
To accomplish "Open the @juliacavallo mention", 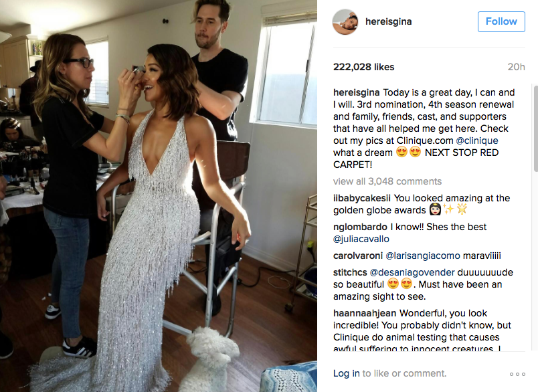I will coord(361,239).
